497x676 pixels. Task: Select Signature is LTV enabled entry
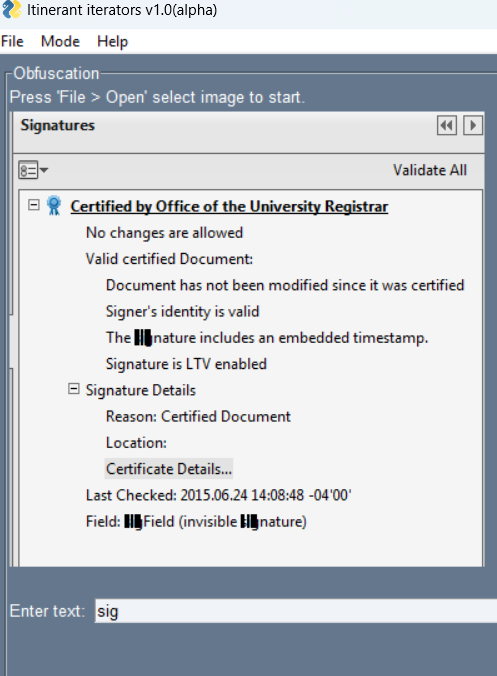[186, 364]
